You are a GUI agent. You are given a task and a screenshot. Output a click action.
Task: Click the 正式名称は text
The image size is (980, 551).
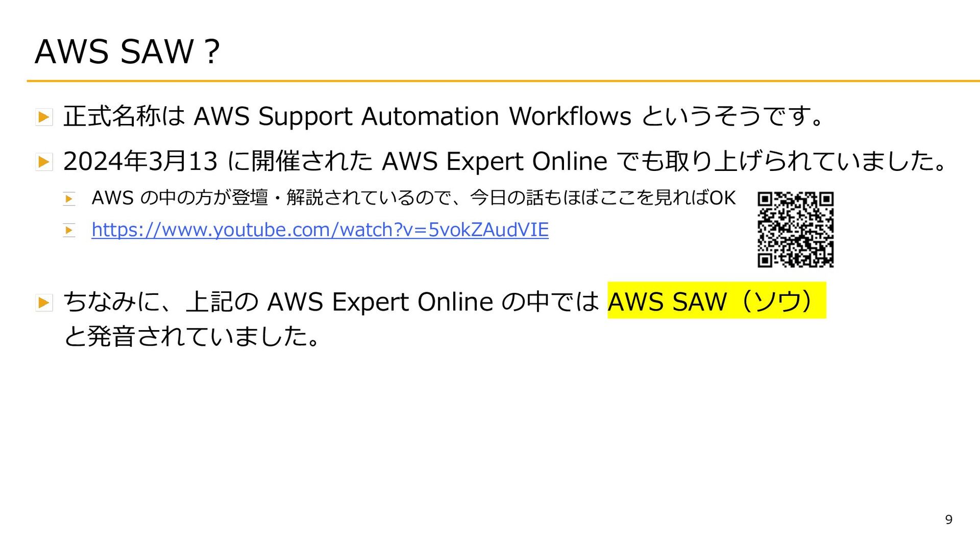[124, 116]
